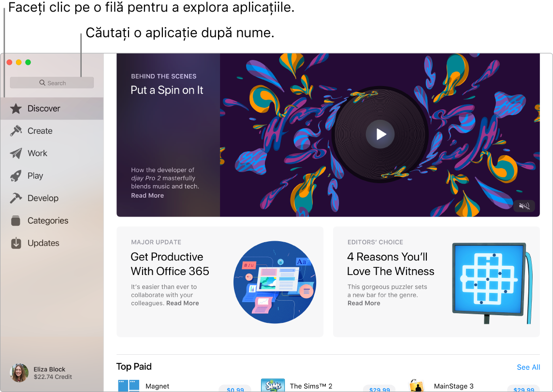The width and height of the screenshot is (553, 392).
Task: Unmute the featured video preview
Action: tap(524, 206)
